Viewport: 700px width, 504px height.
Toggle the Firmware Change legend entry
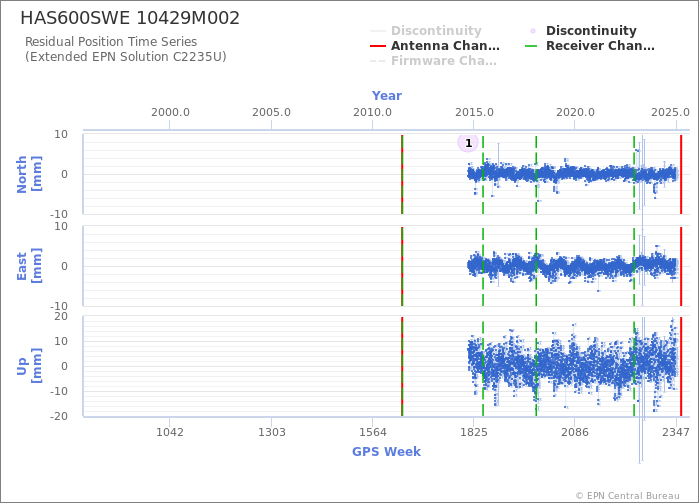click(433, 61)
